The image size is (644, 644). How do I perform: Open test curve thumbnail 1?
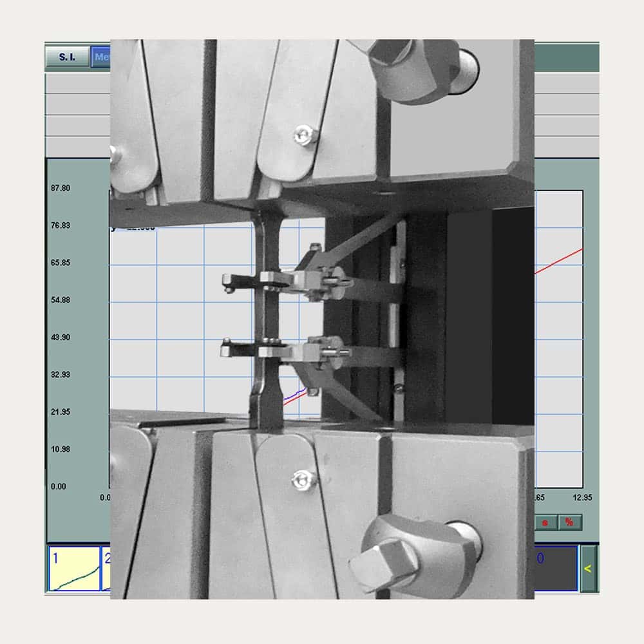tap(74, 568)
